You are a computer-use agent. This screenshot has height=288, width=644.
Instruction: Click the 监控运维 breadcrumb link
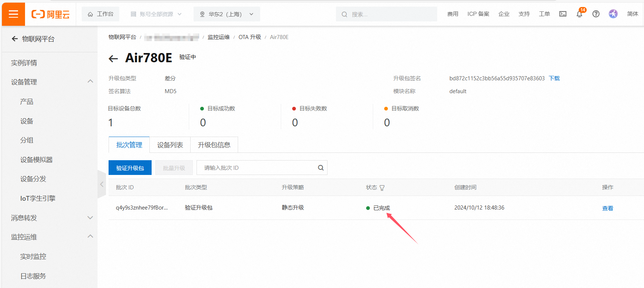coord(219,37)
